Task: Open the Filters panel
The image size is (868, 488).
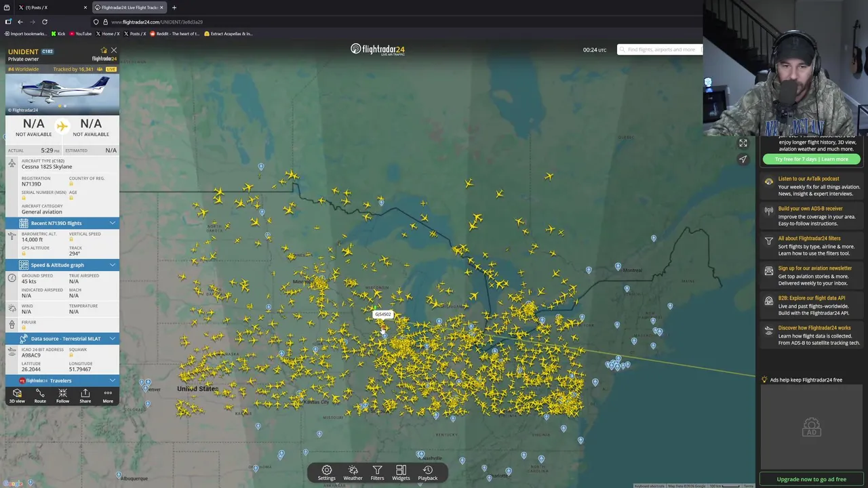Action: [x=377, y=472]
